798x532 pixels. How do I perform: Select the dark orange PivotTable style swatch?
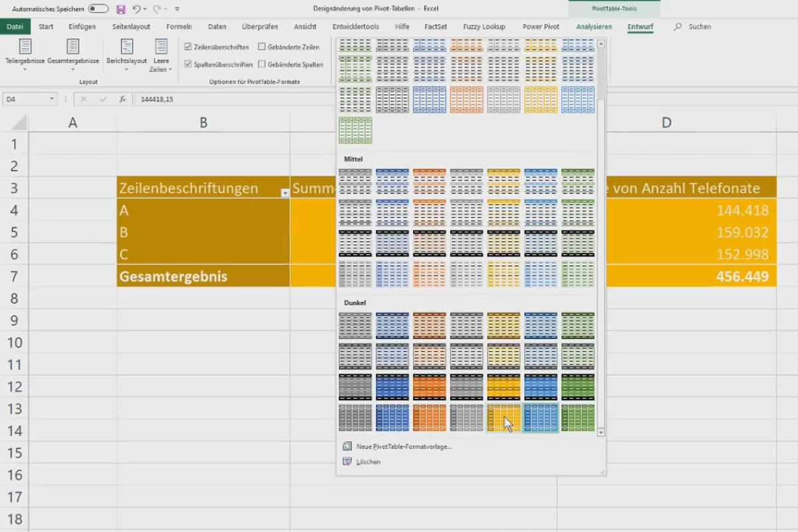pyautogui.click(x=430, y=387)
